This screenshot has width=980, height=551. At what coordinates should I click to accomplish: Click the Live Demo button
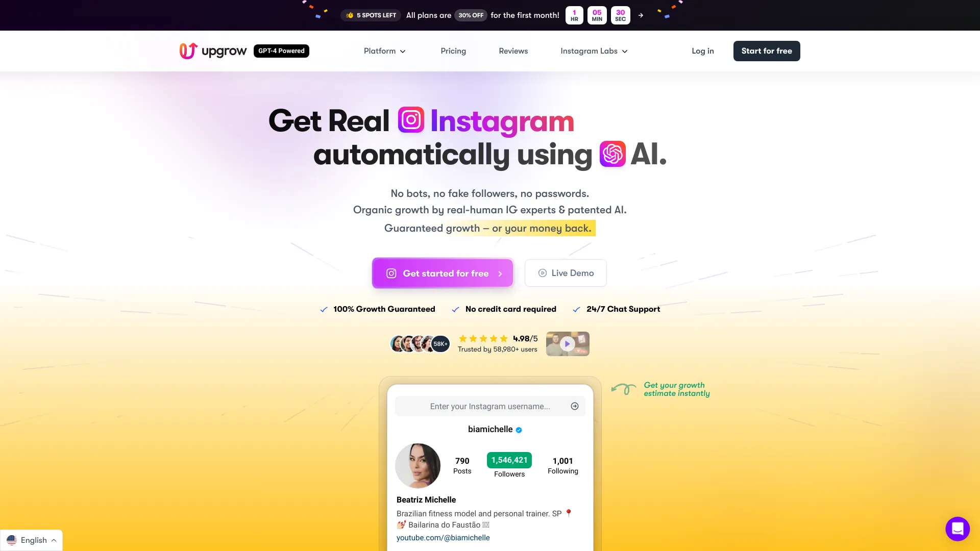tap(566, 272)
